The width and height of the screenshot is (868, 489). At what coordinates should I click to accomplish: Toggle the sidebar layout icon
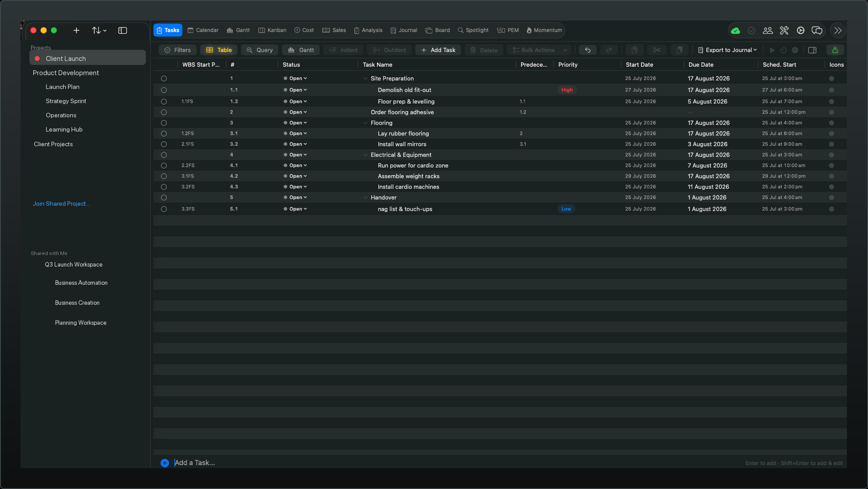coord(122,31)
